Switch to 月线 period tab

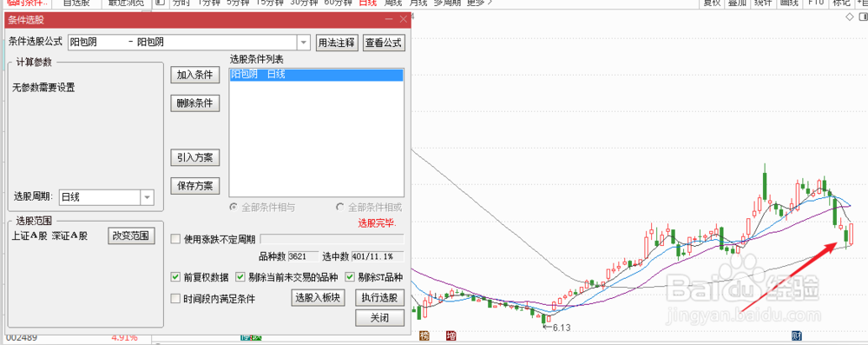click(x=418, y=3)
